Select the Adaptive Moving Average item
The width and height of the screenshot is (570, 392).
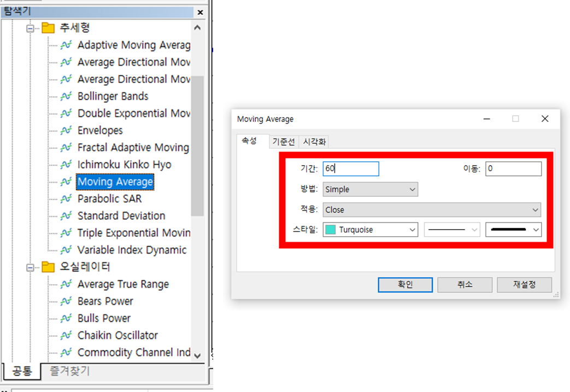(x=134, y=45)
